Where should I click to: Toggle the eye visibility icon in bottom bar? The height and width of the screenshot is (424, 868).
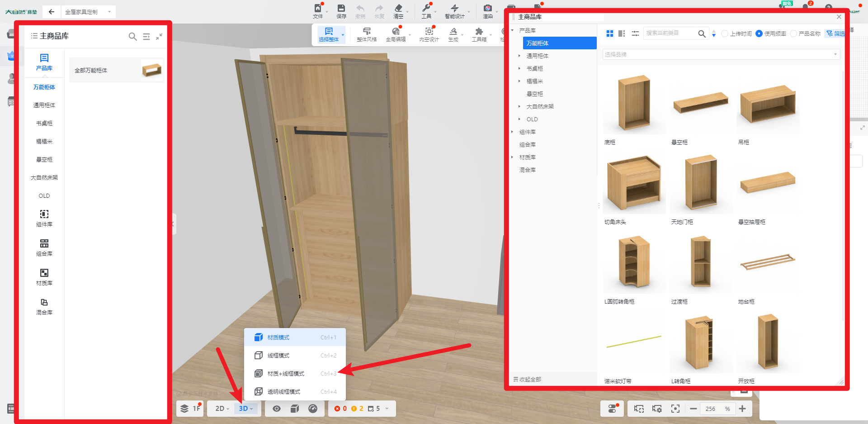click(x=277, y=409)
